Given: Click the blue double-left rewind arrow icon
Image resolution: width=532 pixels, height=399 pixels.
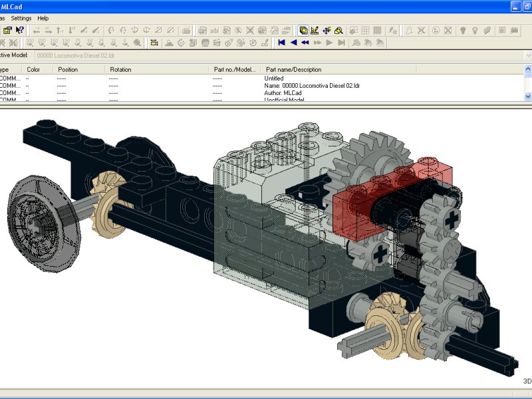Looking at the screenshot, I should tap(305, 43).
